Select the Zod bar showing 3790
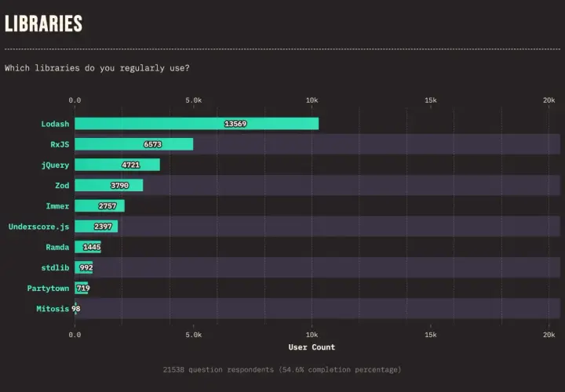 click(x=109, y=185)
